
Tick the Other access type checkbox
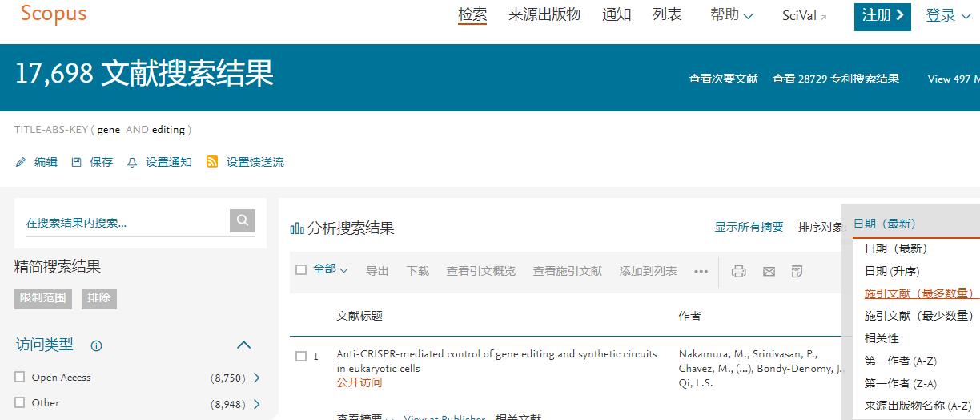click(20, 402)
